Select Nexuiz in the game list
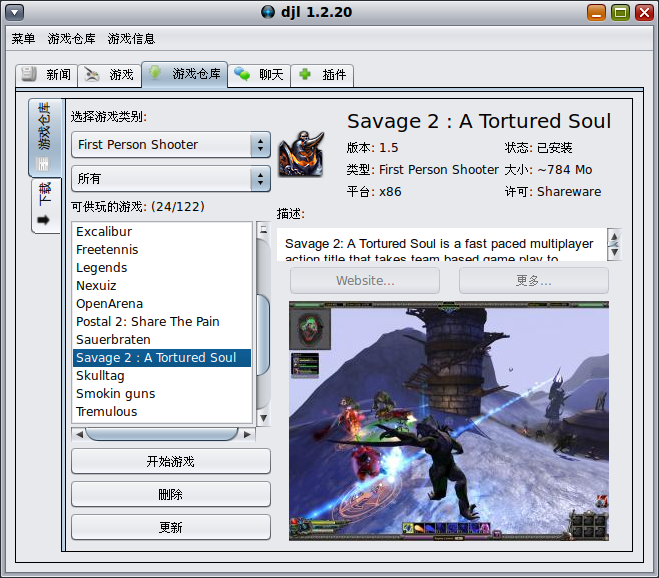 pos(162,286)
